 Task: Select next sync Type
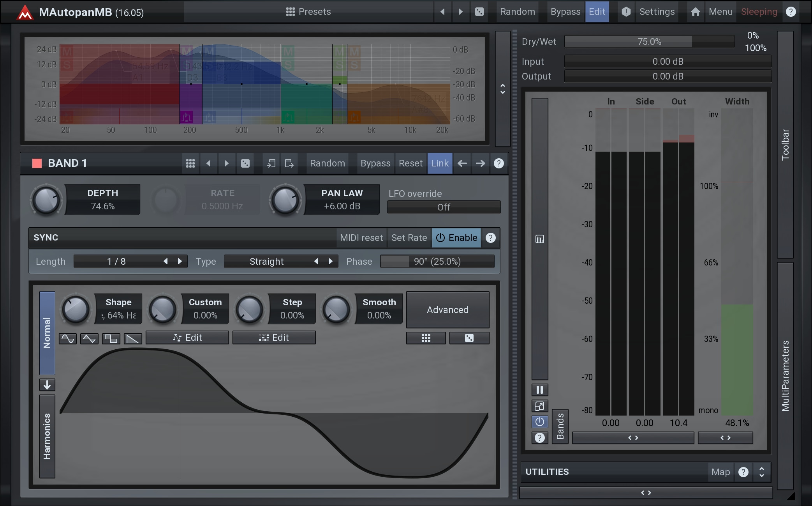[330, 262]
